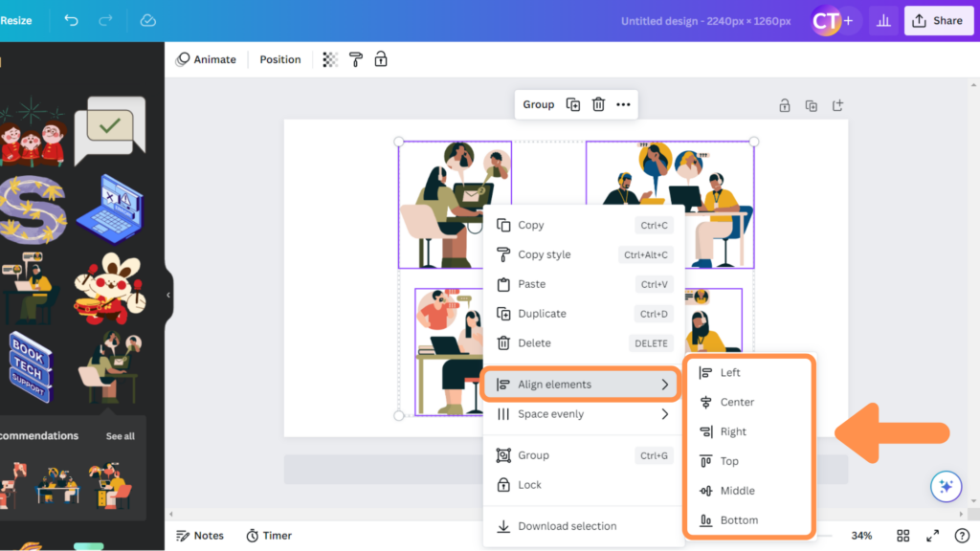The image size is (980, 551).
Task: Collapse the side panel arrow handle
Action: coord(168,295)
